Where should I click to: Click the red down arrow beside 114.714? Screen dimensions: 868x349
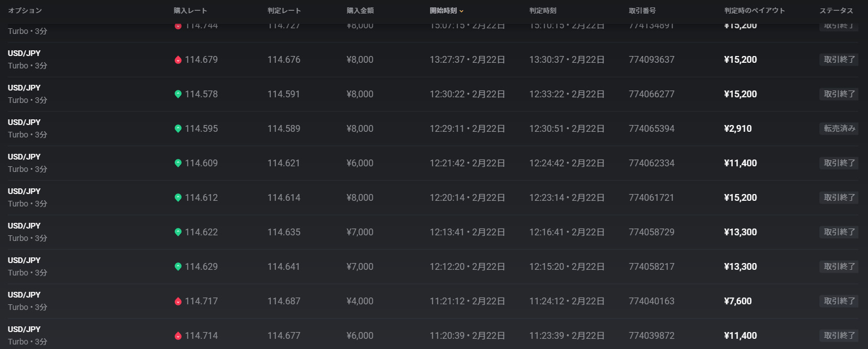(178, 336)
